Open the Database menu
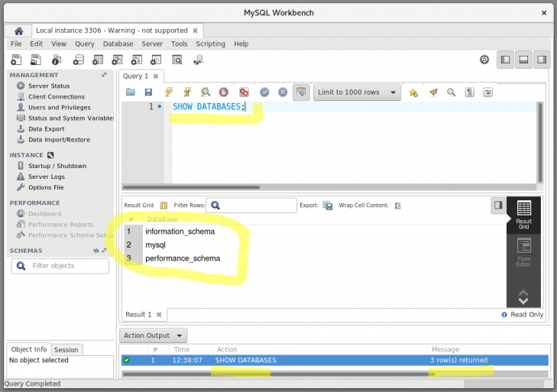The width and height of the screenshot is (557, 392). (118, 44)
